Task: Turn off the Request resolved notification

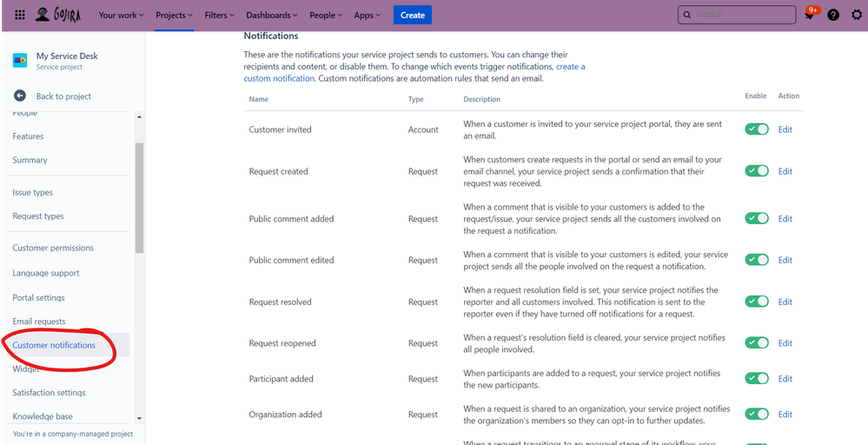Action: click(x=757, y=302)
